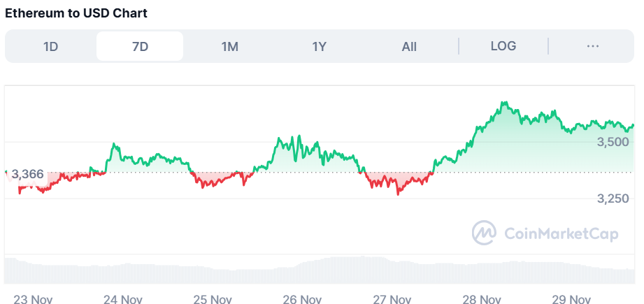Click the CoinMarketCap logo icon
644x304 pixels.
(484, 233)
